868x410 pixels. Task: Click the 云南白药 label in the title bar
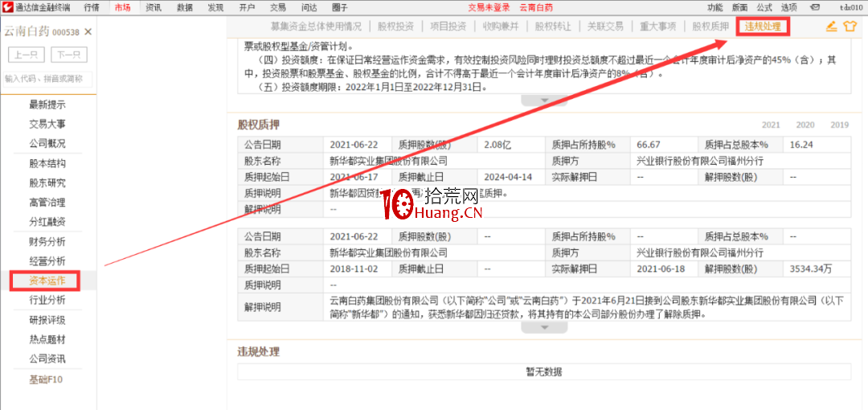pos(536,7)
